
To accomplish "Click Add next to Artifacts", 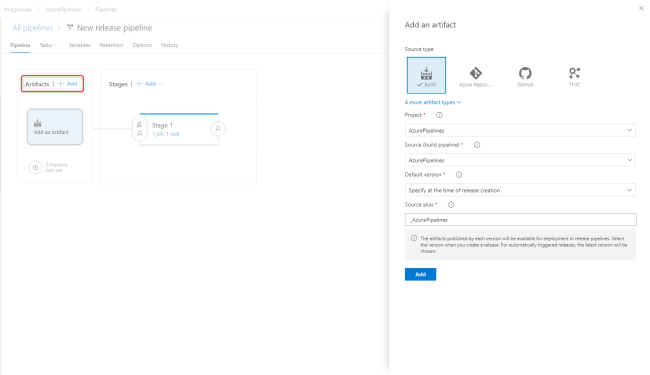I will click(68, 84).
